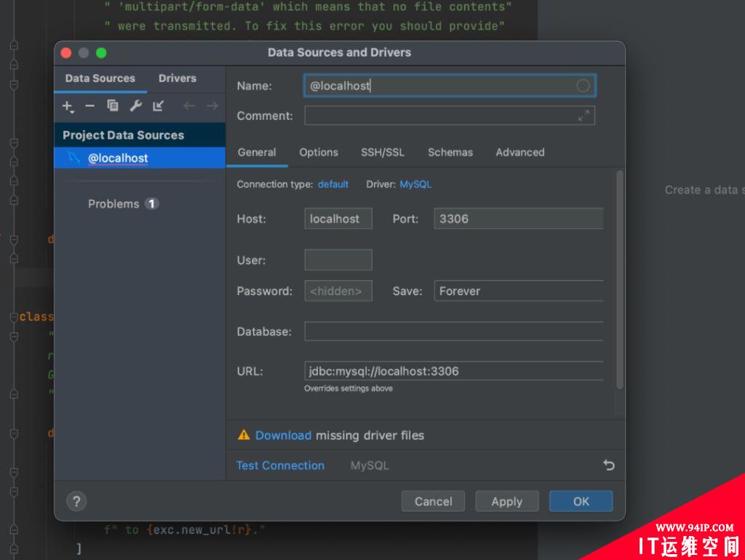Click the Overrides settings above hint
Viewport: 745px width, 560px height.
(x=348, y=388)
